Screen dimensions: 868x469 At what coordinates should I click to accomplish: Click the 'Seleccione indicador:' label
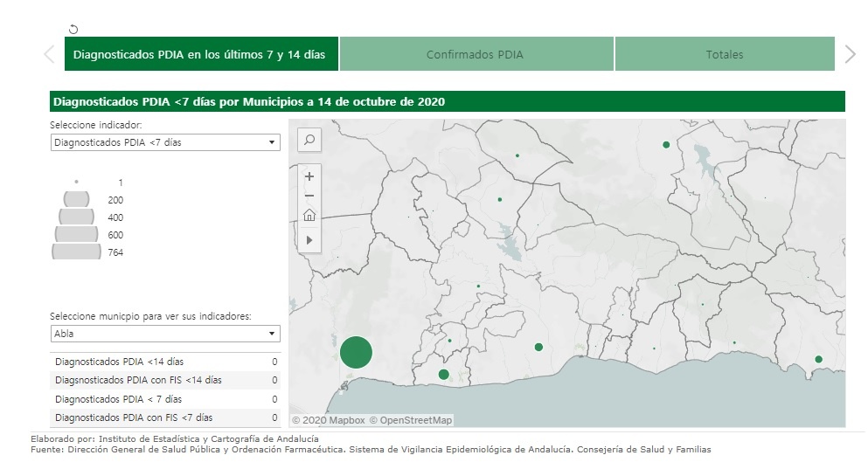[x=96, y=125]
